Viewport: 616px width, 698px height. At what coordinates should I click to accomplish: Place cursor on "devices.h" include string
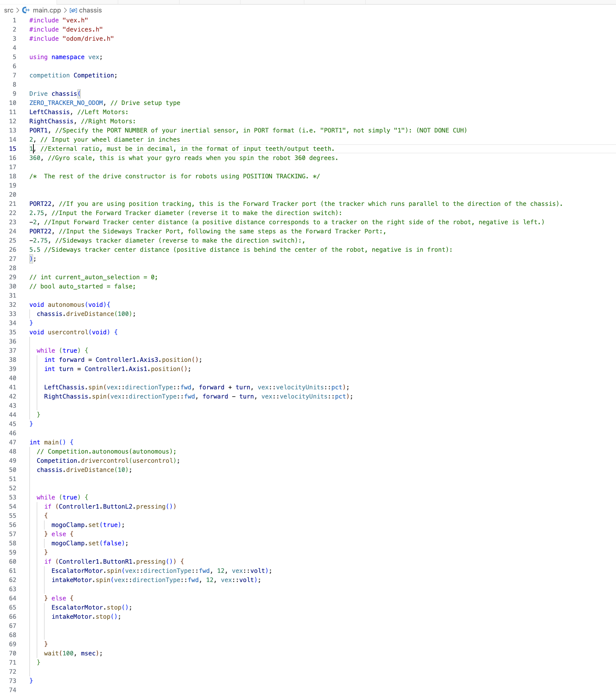[x=83, y=29]
